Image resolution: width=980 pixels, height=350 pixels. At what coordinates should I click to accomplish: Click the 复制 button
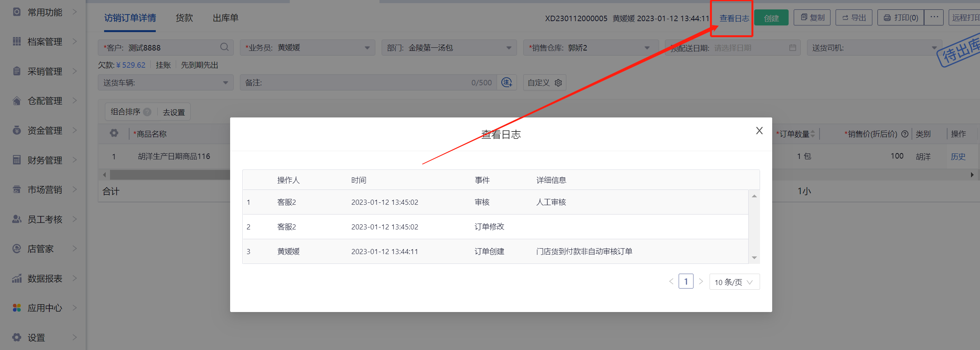click(812, 18)
